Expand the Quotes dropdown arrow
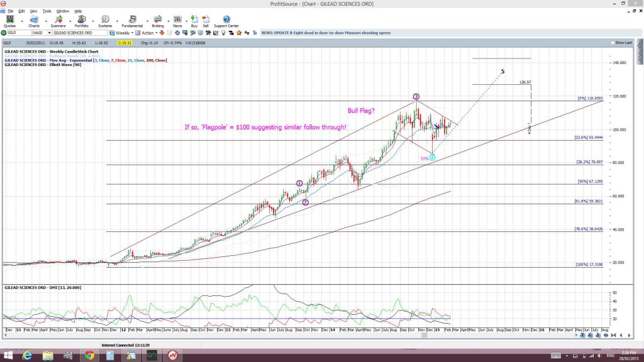644x362 pixels. click(22, 21)
